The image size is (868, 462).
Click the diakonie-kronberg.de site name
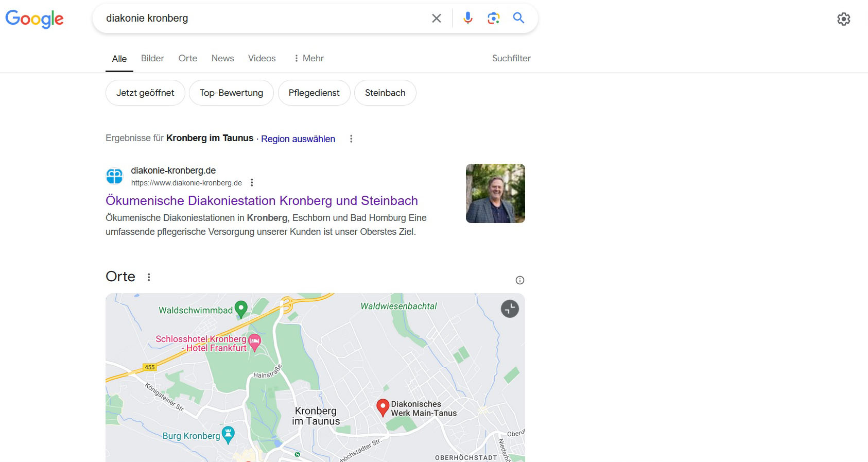173,170
